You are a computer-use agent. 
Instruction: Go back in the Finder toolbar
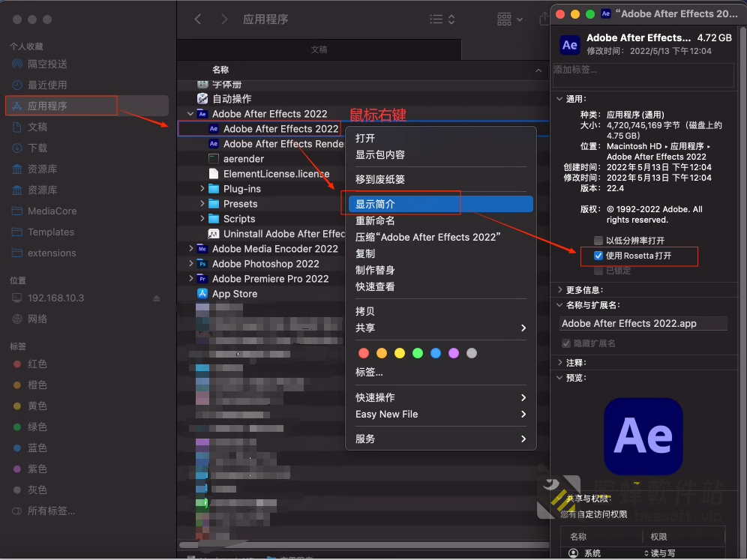click(x=198, y=19)
